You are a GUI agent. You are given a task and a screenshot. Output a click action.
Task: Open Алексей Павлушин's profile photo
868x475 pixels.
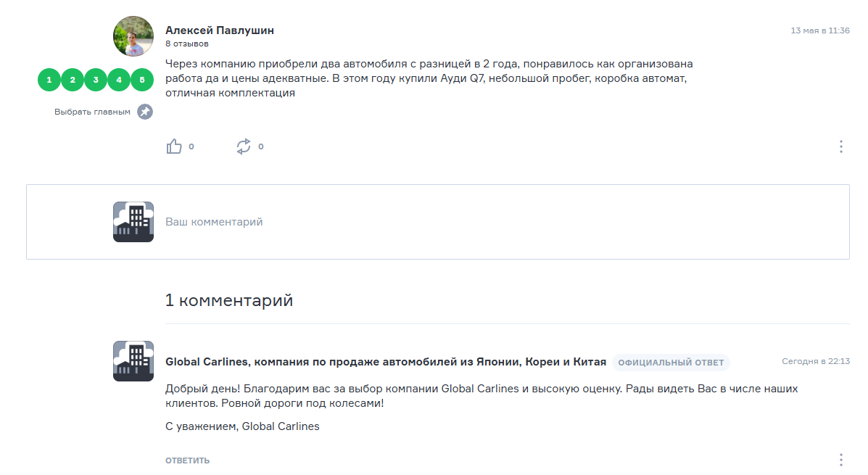point(133,36)
